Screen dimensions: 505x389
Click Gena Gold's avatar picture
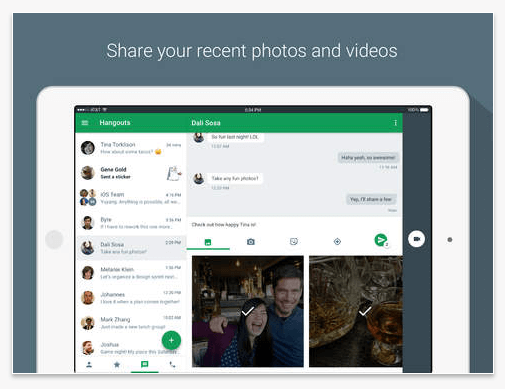88,173
